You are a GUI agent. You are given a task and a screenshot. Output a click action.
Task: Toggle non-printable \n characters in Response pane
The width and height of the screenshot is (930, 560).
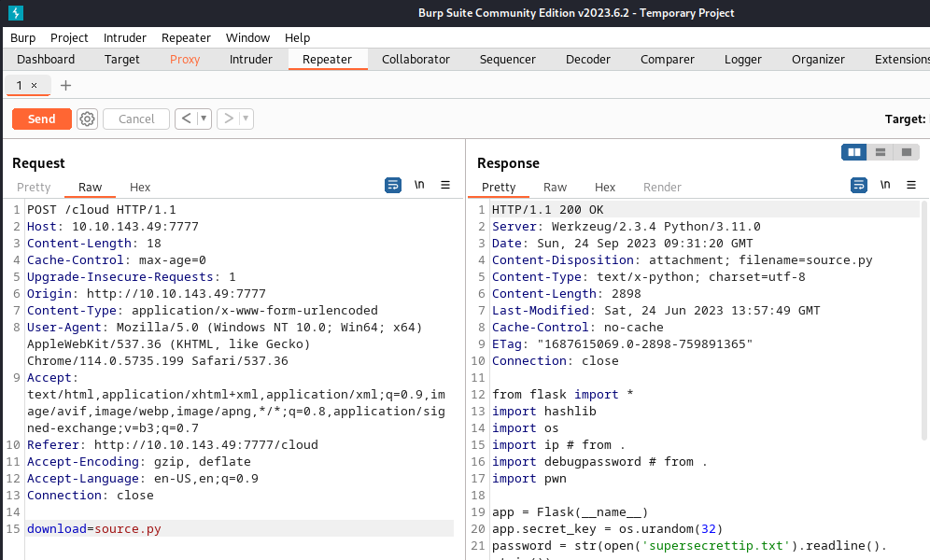(885, 185)
